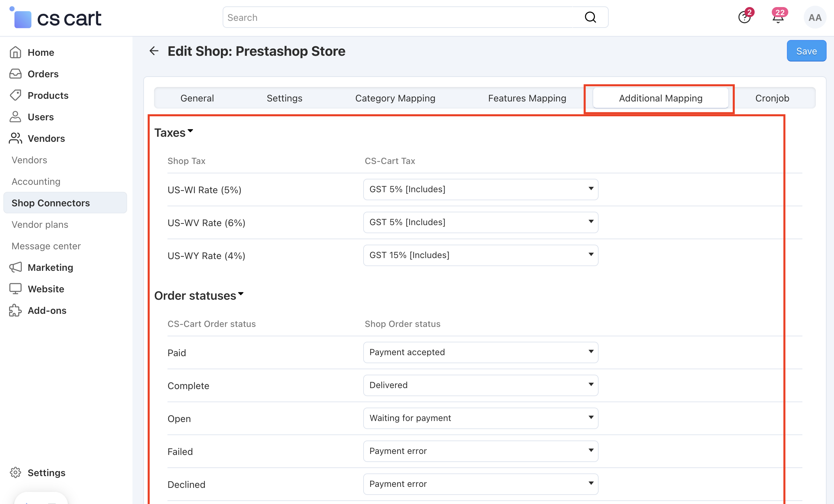This screenshot has height=504, width=834.
Task: Click the Orders inbox icon
Action: (15, 74)
